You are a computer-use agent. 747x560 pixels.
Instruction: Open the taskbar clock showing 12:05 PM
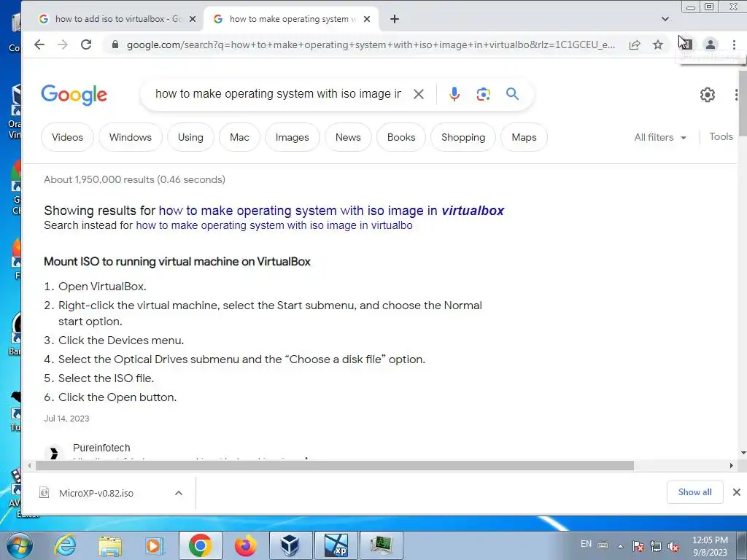(710, 546)
